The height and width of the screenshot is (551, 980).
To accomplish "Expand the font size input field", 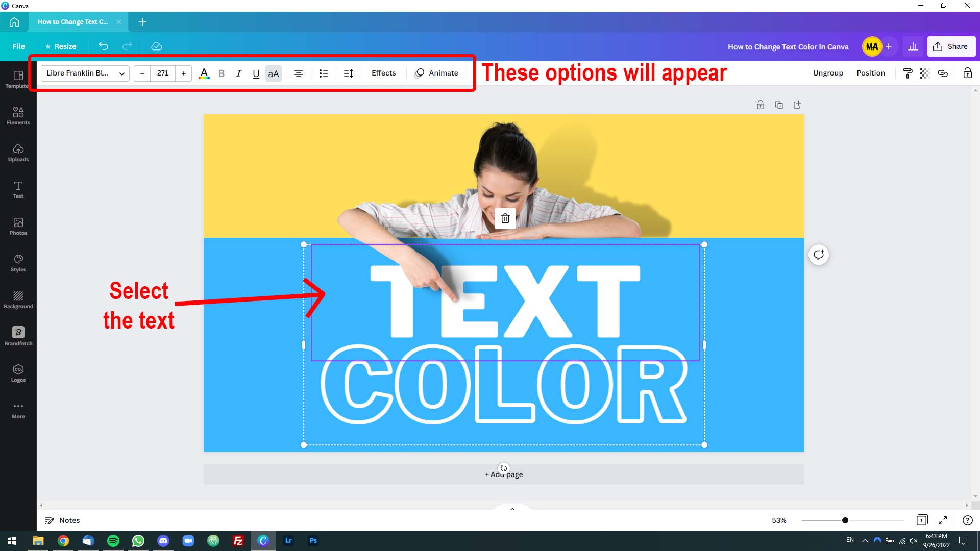I will coord(162,72).
